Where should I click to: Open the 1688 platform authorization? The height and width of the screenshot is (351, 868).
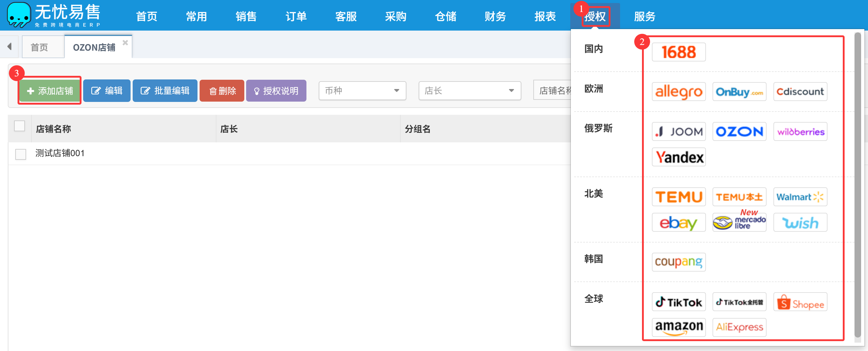click(678, 52)
